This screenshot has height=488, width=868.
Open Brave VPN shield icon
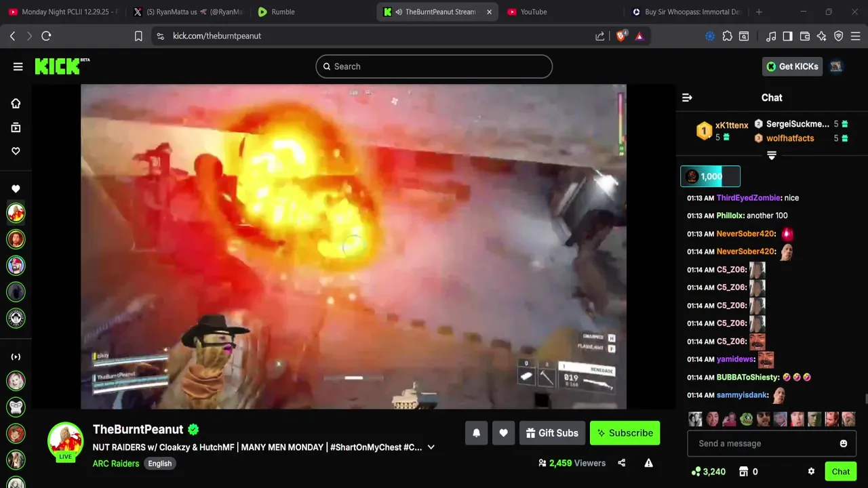(x=839, y=36)
